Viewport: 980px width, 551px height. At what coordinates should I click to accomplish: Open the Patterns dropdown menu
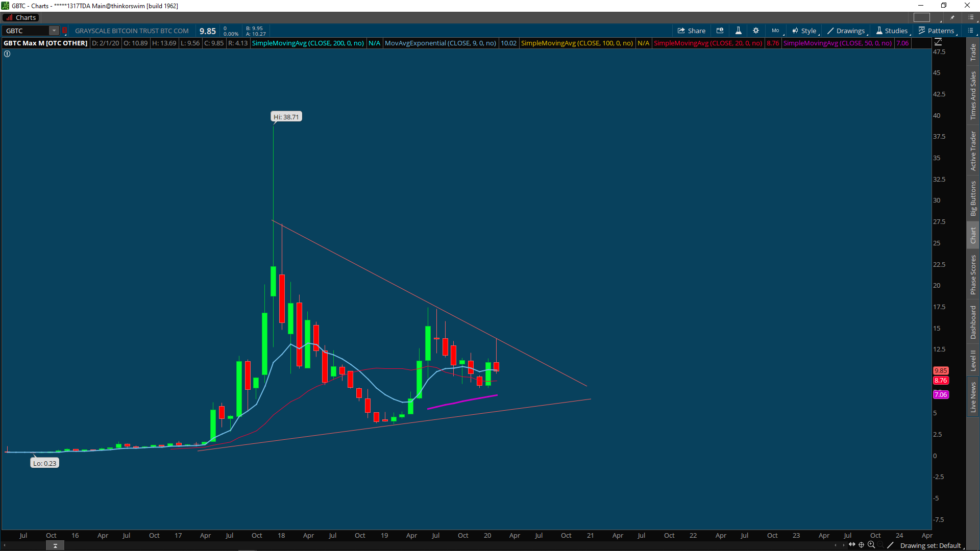937,31
